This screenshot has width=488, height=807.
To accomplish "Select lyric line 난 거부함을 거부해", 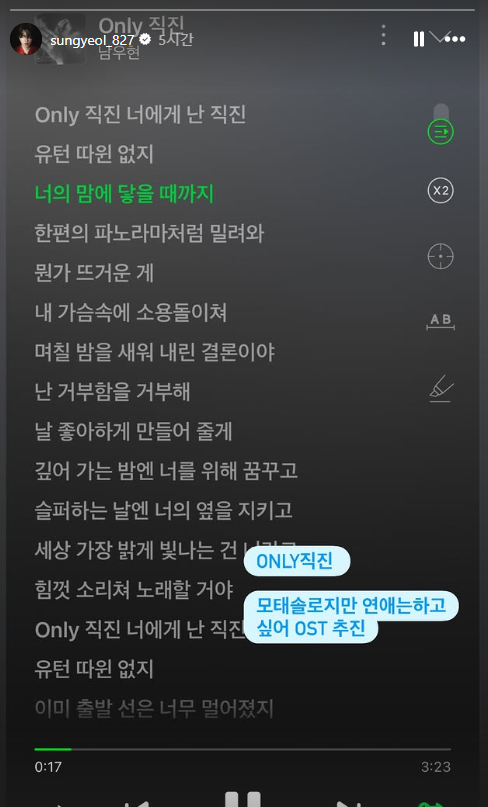I will pyautogui.click(x=112, y=392).
